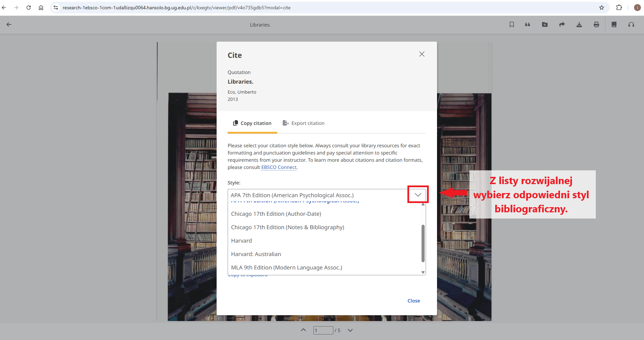
Task: Switch to the Export citation tab
Action: point(303,123)
